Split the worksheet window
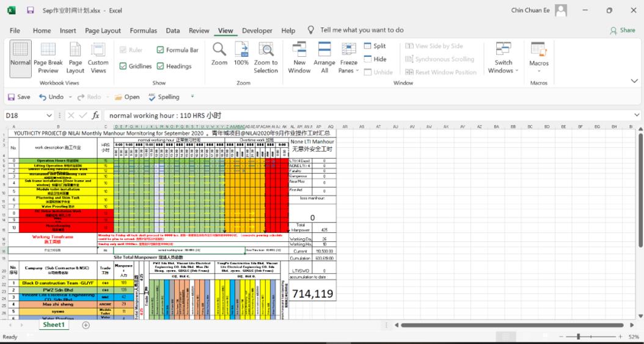Image resolution: width=644 pixels, height=344 pixels. coord(375,46)
